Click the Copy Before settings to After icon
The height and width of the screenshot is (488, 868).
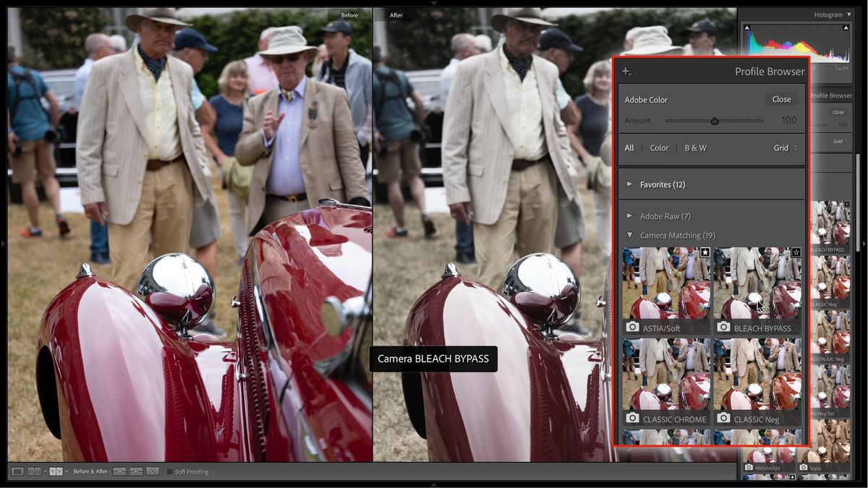point(120,471)
